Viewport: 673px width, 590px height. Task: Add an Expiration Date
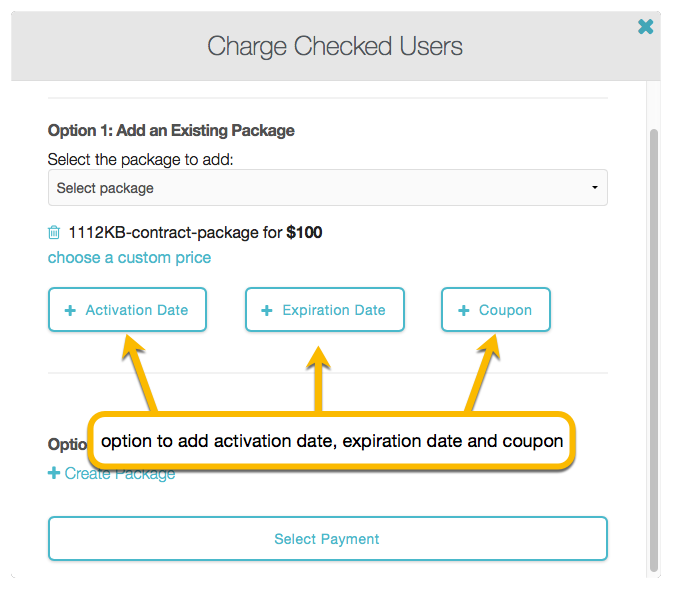coord(324,310)
